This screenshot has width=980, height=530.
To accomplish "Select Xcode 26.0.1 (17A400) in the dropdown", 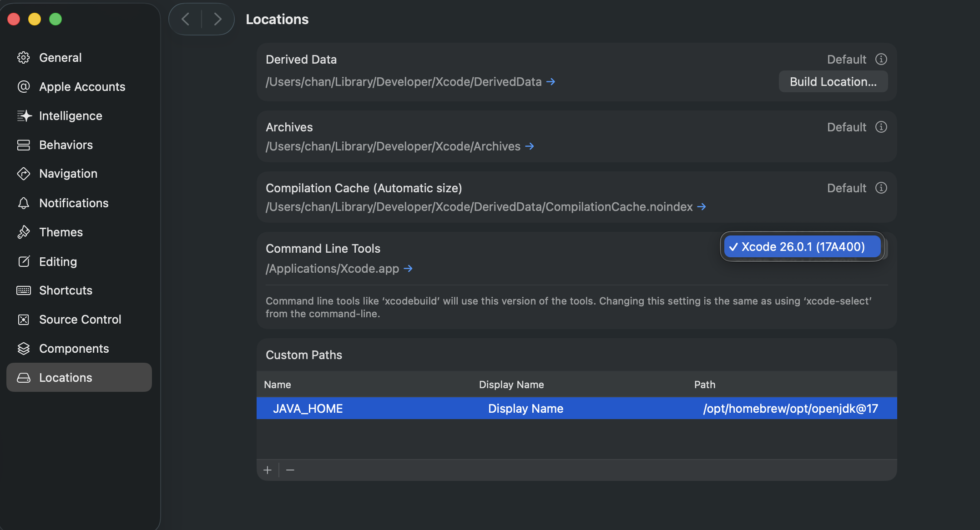I will point(803,247).
